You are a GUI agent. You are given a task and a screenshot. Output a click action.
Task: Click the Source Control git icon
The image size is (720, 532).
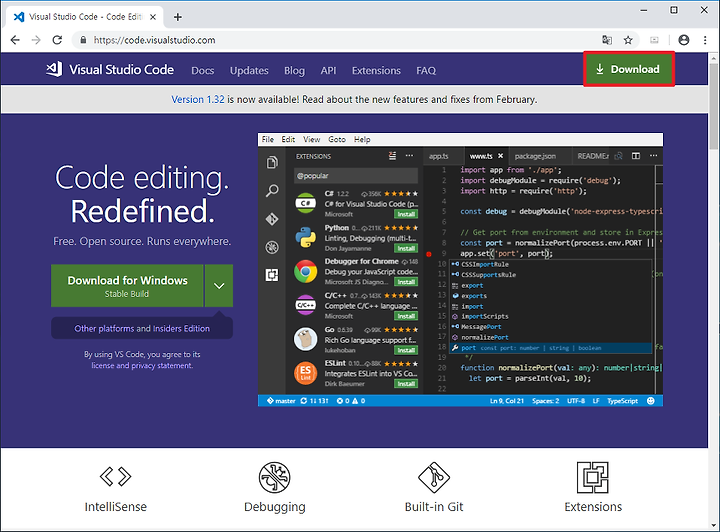[272, 219]
